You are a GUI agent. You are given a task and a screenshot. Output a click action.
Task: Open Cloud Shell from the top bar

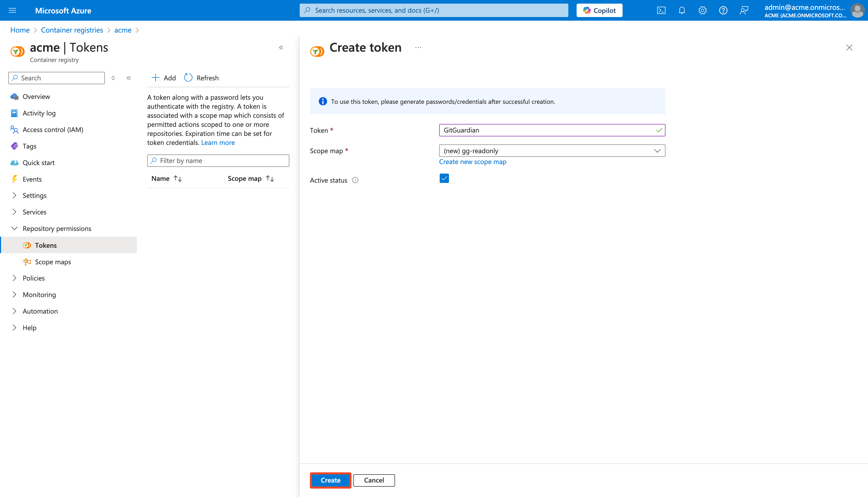tap(661, 10)
